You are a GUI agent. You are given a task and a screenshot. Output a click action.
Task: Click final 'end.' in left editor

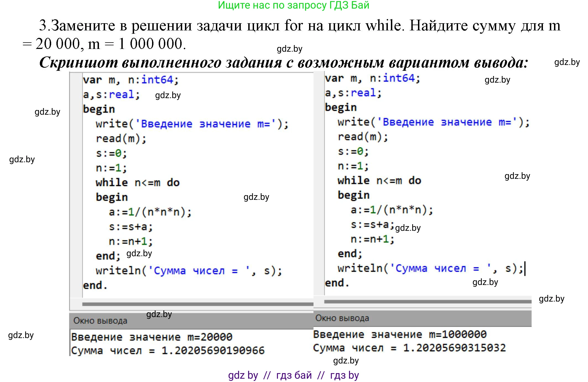pos(95,285)
